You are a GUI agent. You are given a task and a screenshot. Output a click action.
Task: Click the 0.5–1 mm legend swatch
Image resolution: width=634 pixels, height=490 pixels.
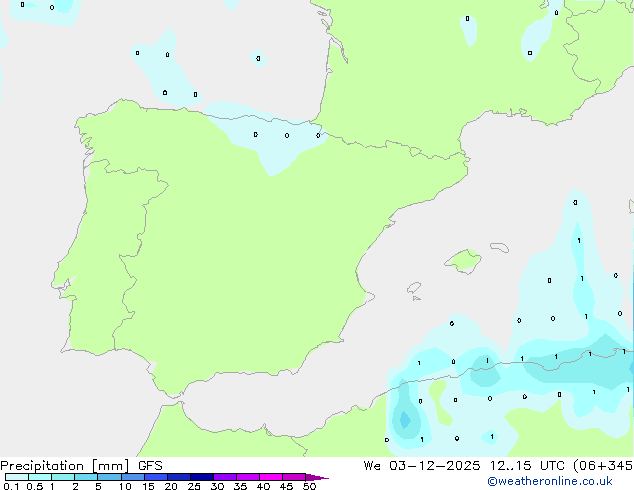(x=40, y=477)
